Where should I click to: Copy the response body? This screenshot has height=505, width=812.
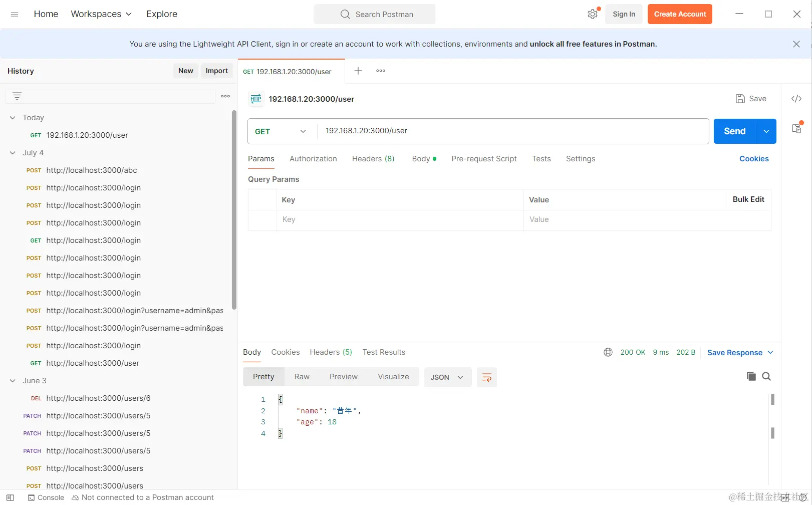tap(751, 376)
